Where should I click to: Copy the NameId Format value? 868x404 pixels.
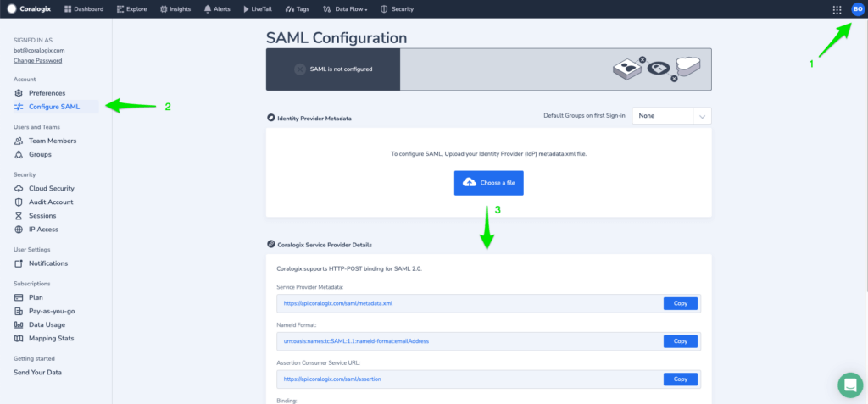coord(681,341)
